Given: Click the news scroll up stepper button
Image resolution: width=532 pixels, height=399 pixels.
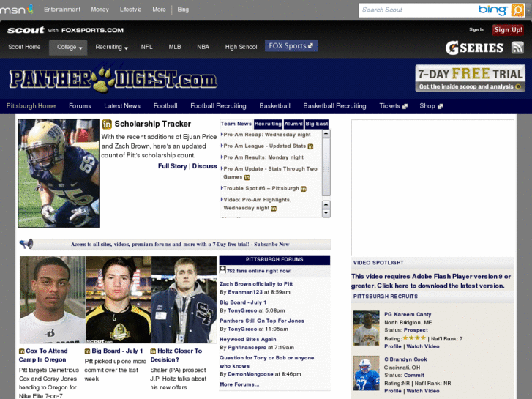Looking at the screenshot, I should [x=326, y=204].
